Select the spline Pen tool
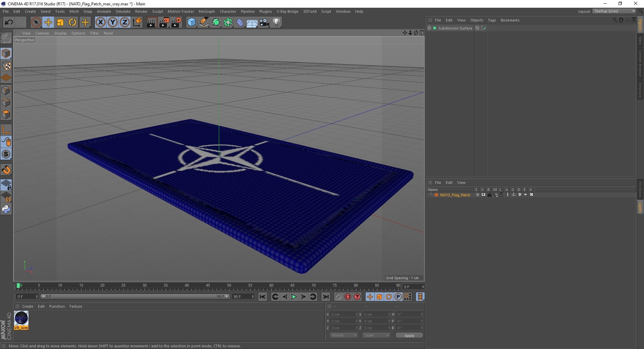Screen dimensions: 644x349 coord(204,22)
